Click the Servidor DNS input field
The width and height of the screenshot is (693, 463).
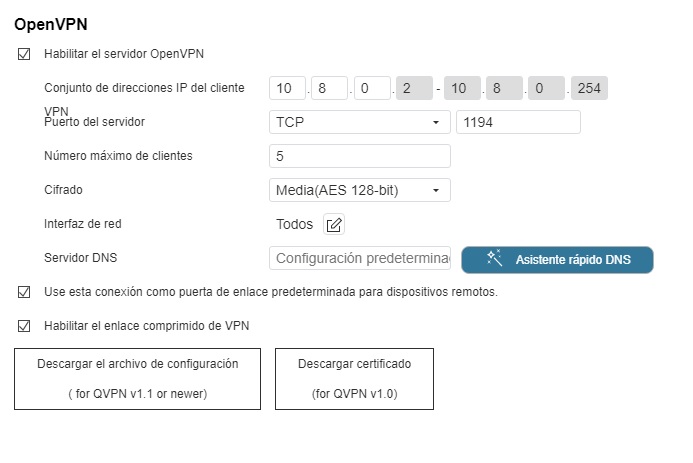click(359, 258)
